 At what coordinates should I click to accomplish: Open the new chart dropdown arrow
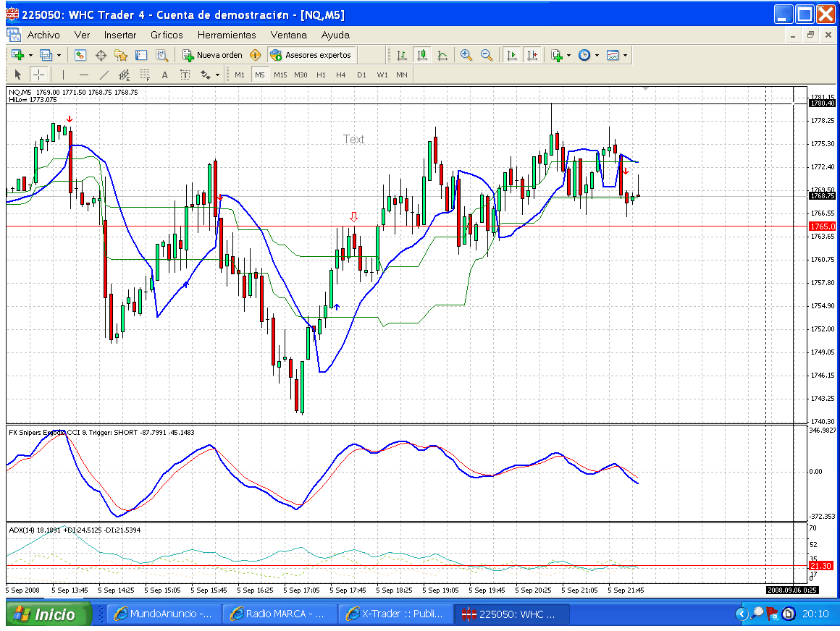pyautogui.click(x=30, y=55)
